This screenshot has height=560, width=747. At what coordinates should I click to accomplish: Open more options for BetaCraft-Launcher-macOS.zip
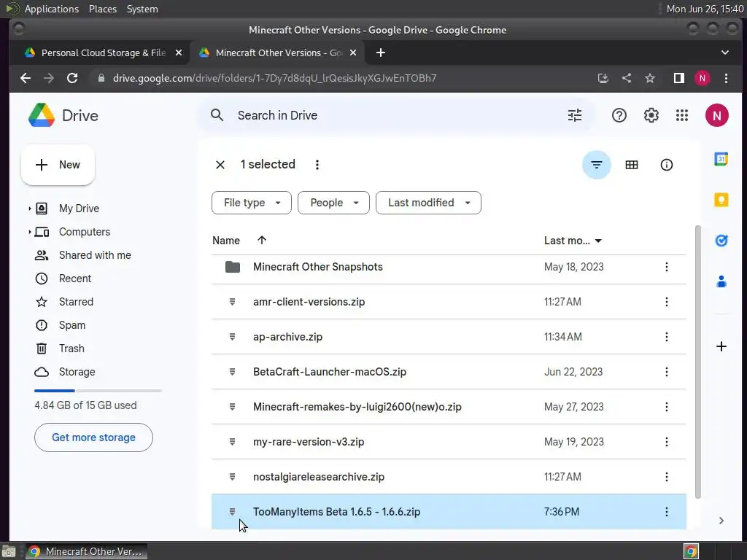[x=667, y=372]
